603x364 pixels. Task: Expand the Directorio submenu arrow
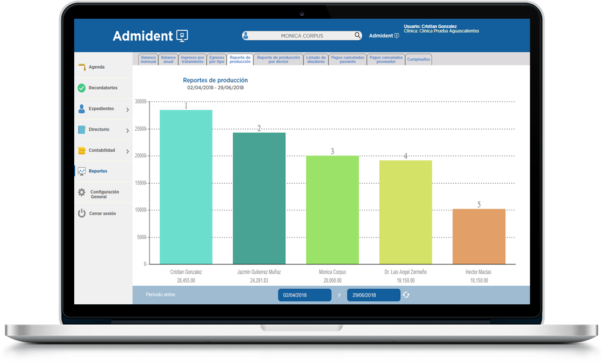click(127, 130)
